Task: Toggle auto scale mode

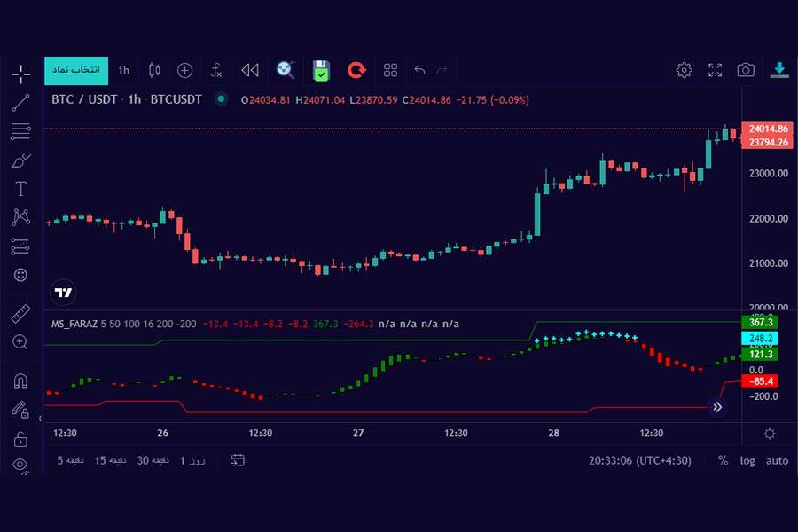Action: pyautogui.click(x=777, y=461)
